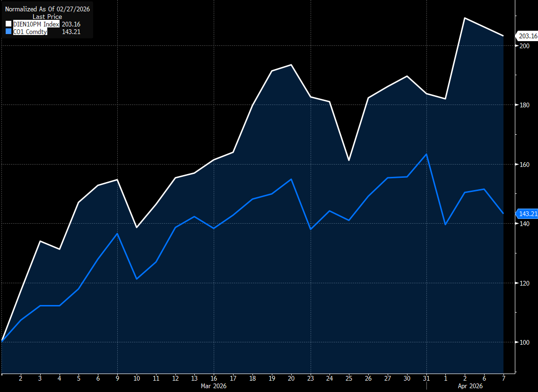Click the white DIEN10PM Index legend swatch

click(x=9, y=24)
